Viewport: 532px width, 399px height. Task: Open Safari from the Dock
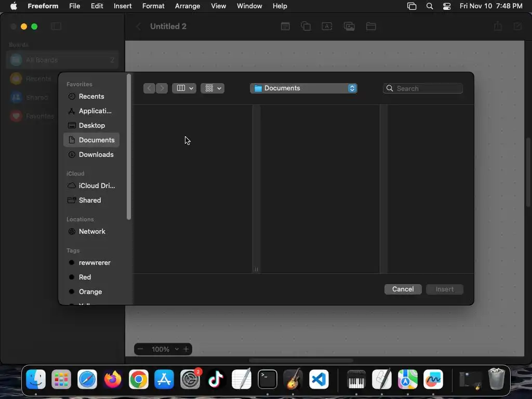coord(87,379)
